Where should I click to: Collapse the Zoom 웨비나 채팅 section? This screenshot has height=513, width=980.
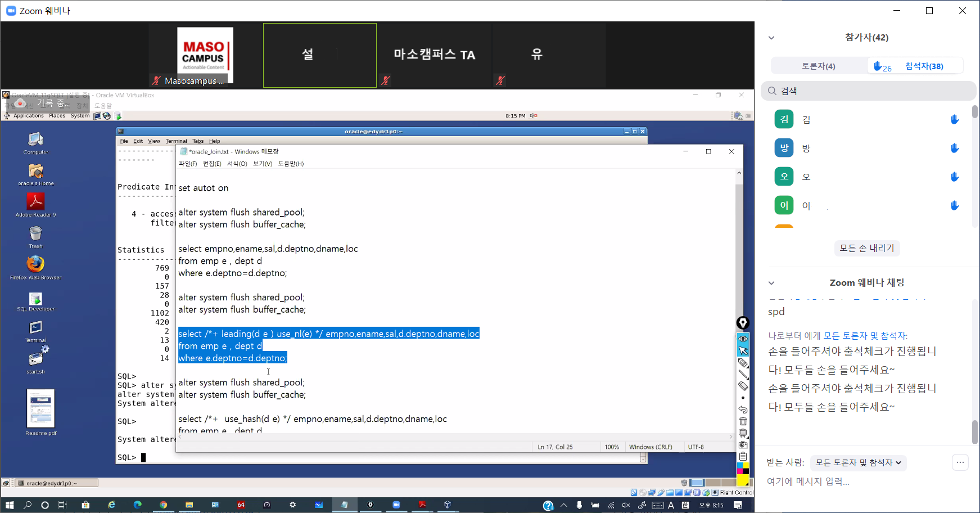tap(771, 283)
